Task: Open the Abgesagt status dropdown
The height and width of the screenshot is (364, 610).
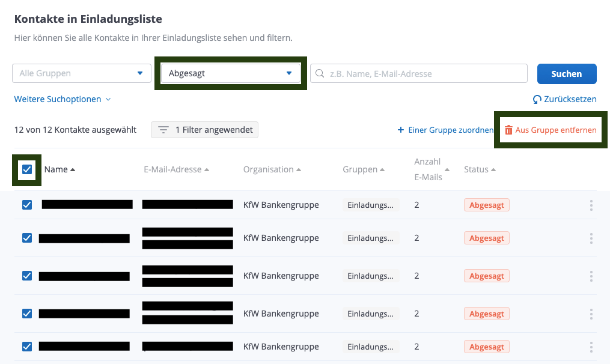Action: tap(231, 73)
